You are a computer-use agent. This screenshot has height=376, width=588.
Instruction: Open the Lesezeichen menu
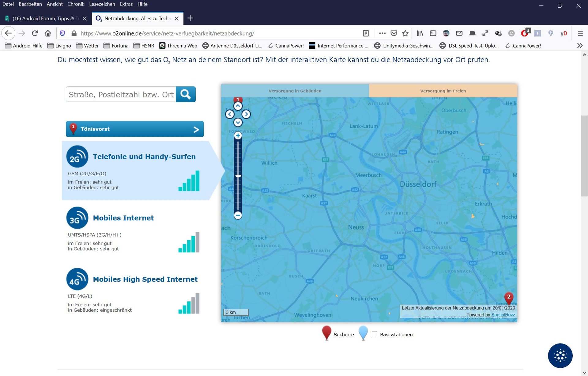(102, 4)
